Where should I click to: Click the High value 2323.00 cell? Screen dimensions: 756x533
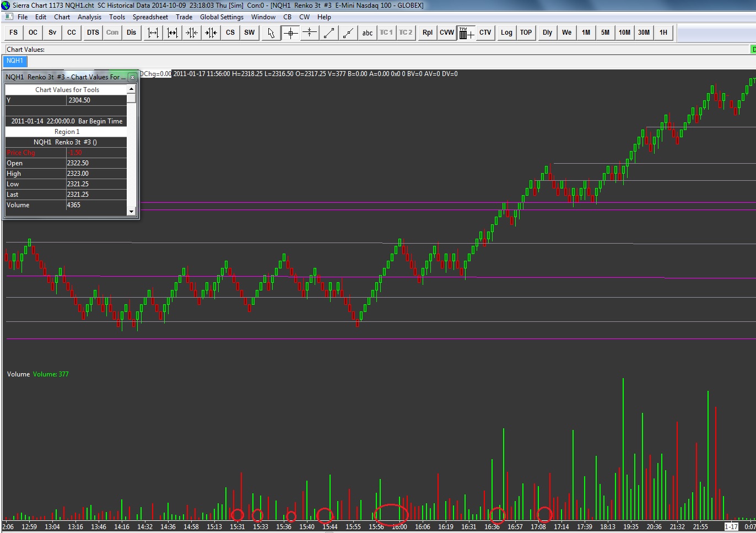click(96, 174)
